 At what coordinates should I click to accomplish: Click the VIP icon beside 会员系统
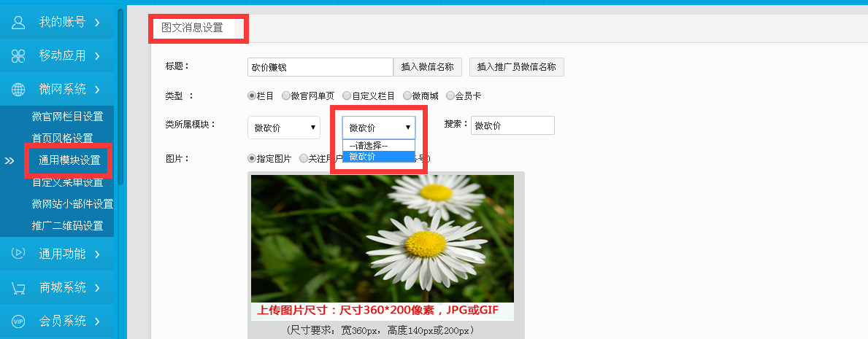[18, 321]
